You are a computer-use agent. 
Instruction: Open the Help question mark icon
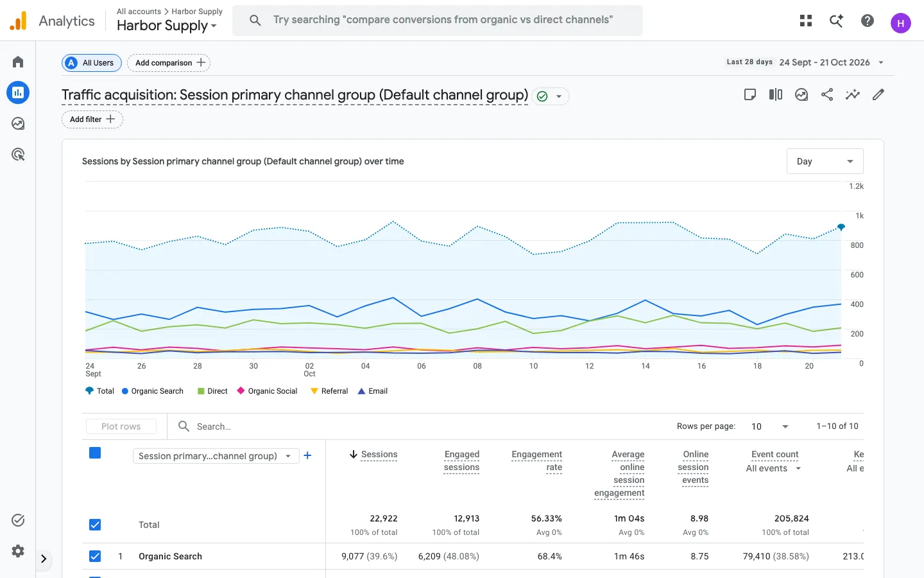point(868,21)
